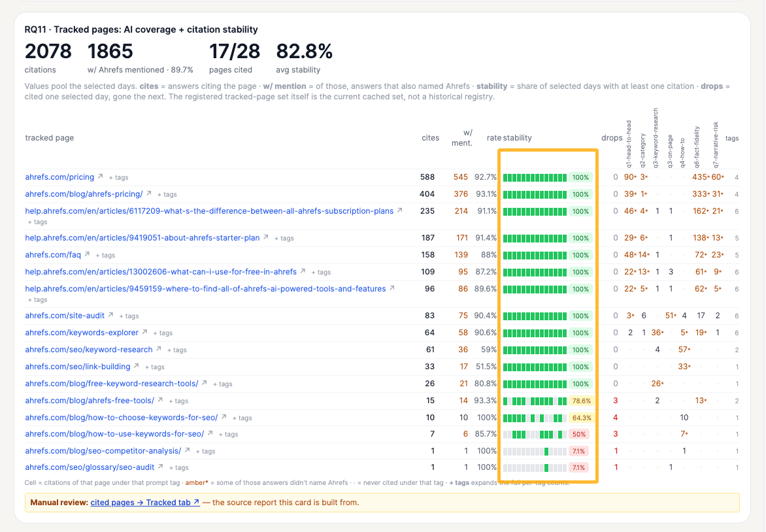Click stability bar for blog/ahrefs-free-tools row

click(535, 401)
